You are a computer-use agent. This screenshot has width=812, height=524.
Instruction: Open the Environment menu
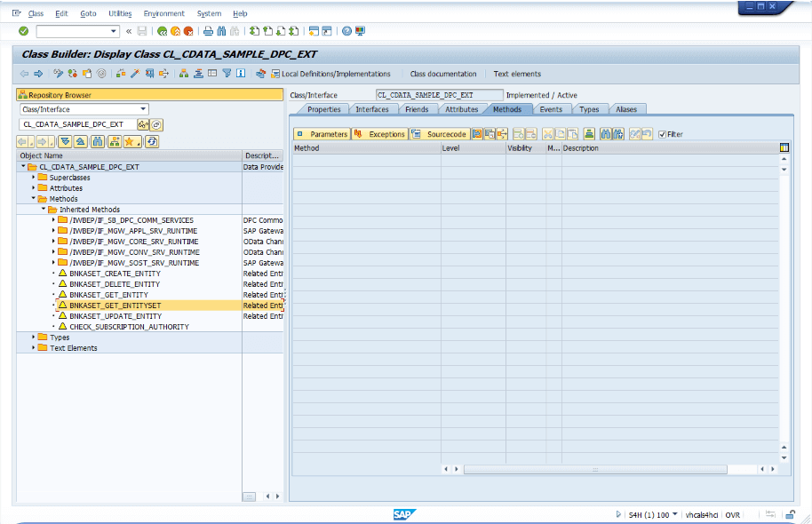(x=164, y=13)
